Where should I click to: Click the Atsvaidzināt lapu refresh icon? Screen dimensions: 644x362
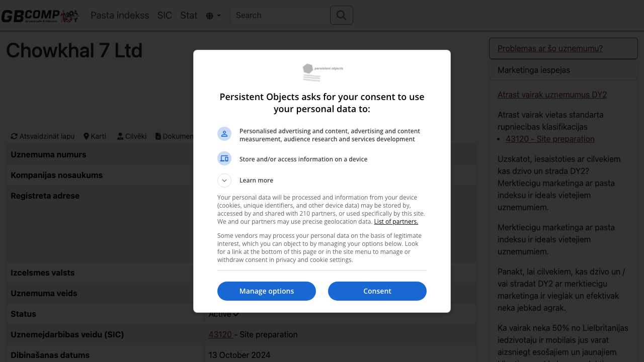coord(14,136)
